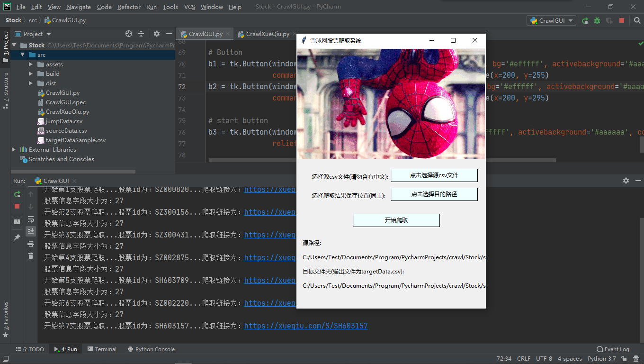644x364 pixels.
Task: Open Project panel settings gear
Action: (157, 34)
